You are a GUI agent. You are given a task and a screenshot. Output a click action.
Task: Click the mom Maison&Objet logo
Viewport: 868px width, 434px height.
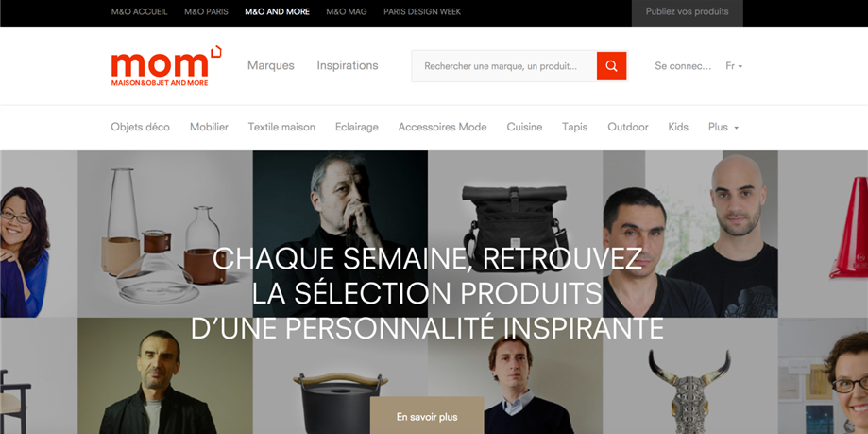pyautogui.click(x=166, y=66)
